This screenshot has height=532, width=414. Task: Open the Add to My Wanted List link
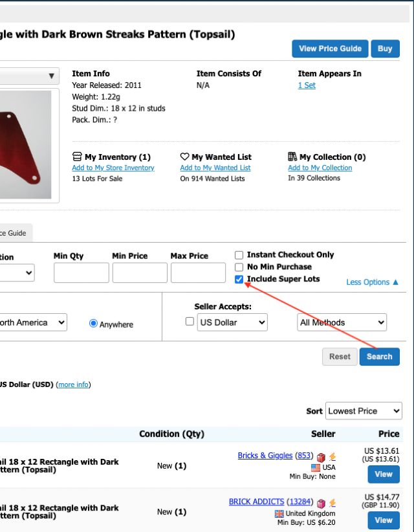click(215, 168)
